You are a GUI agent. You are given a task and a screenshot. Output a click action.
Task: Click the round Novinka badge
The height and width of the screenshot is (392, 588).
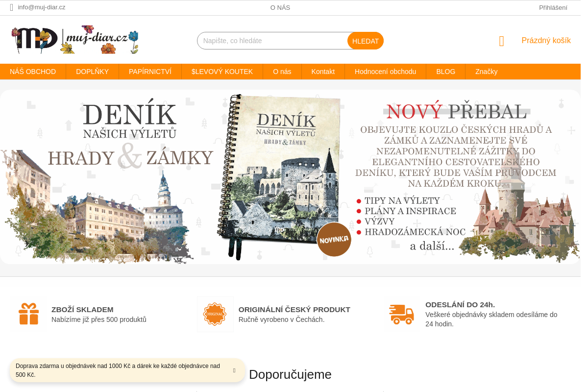[334, 239]
